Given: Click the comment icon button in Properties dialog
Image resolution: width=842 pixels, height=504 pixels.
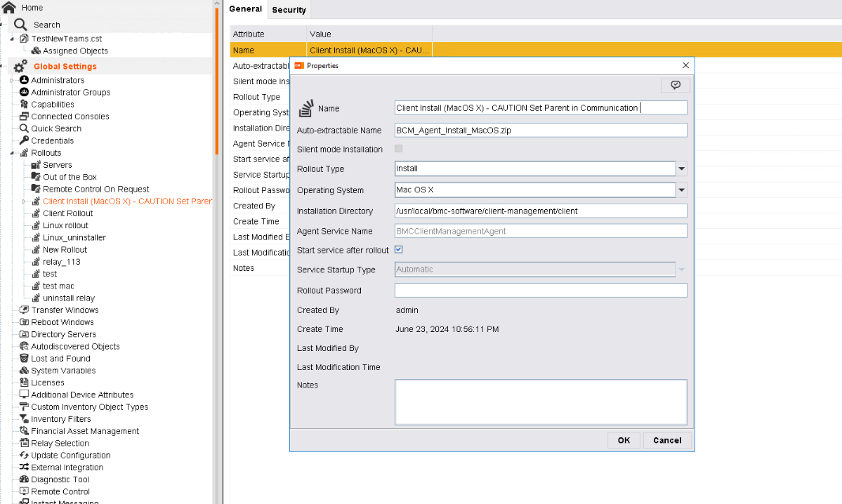Looking at the screenshot, I should [675, 85].
